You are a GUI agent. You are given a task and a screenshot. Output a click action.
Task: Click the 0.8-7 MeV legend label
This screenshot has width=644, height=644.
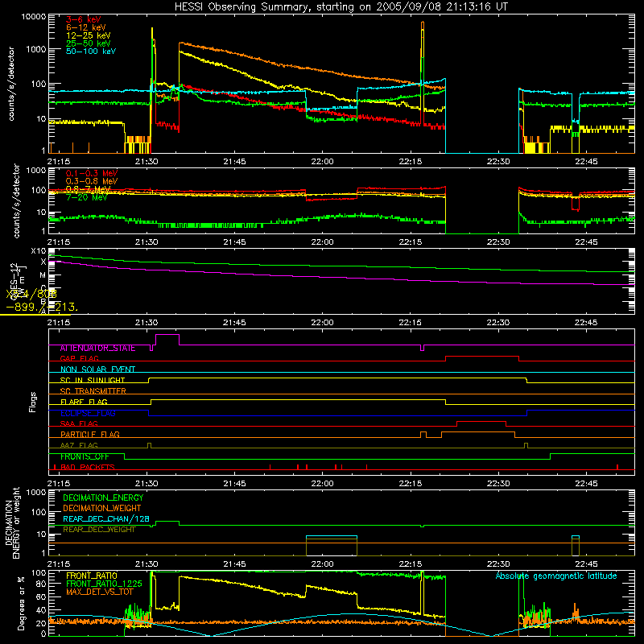click(x=89, y=189)
